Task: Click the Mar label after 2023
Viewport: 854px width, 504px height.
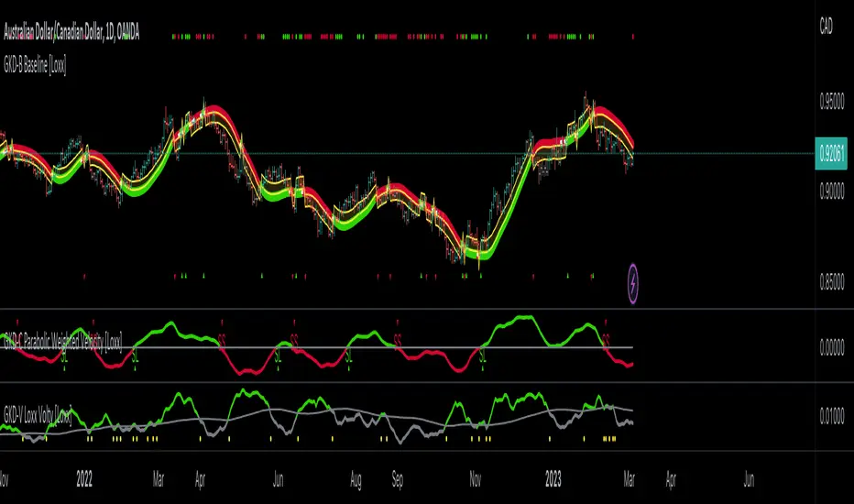Action: point(630,479)
